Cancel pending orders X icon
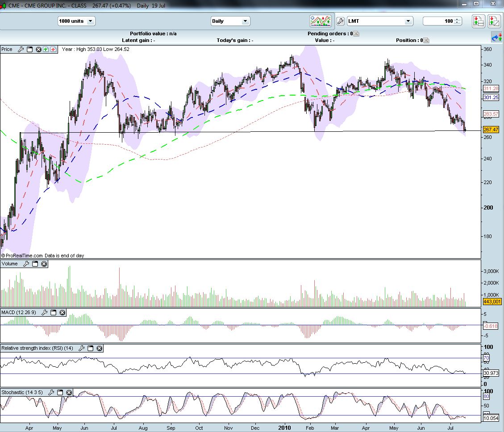The width and height of the screenshot is (504, 432). (356, 34)
